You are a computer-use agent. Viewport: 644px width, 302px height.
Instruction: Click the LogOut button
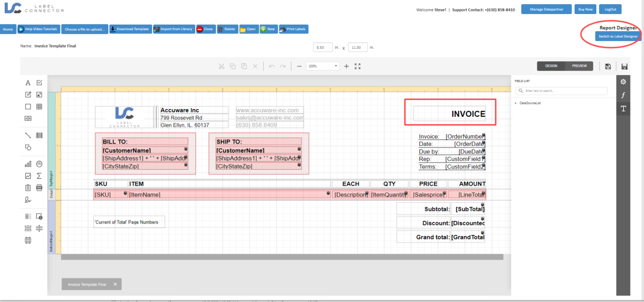[x=611, y=9]
